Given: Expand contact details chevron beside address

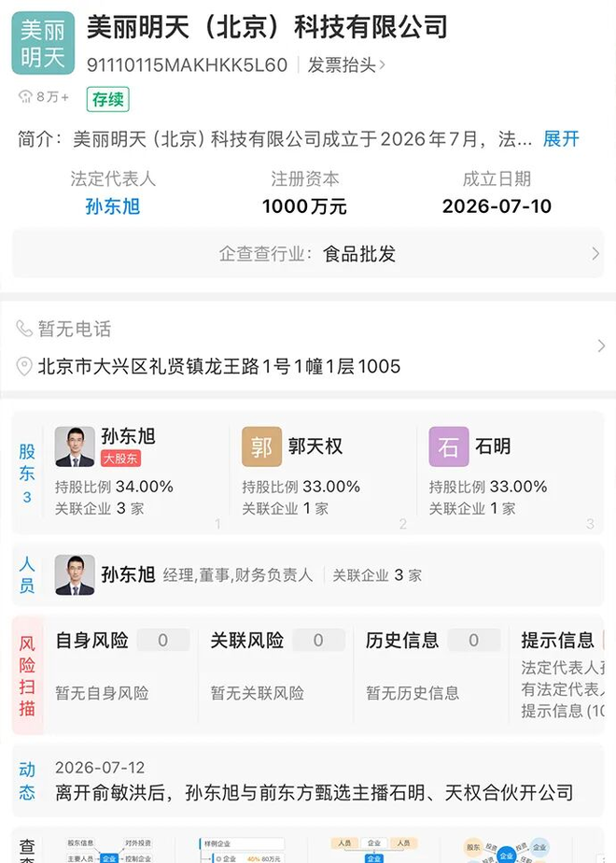Looking at the screenshot, I should click(601, 346).
